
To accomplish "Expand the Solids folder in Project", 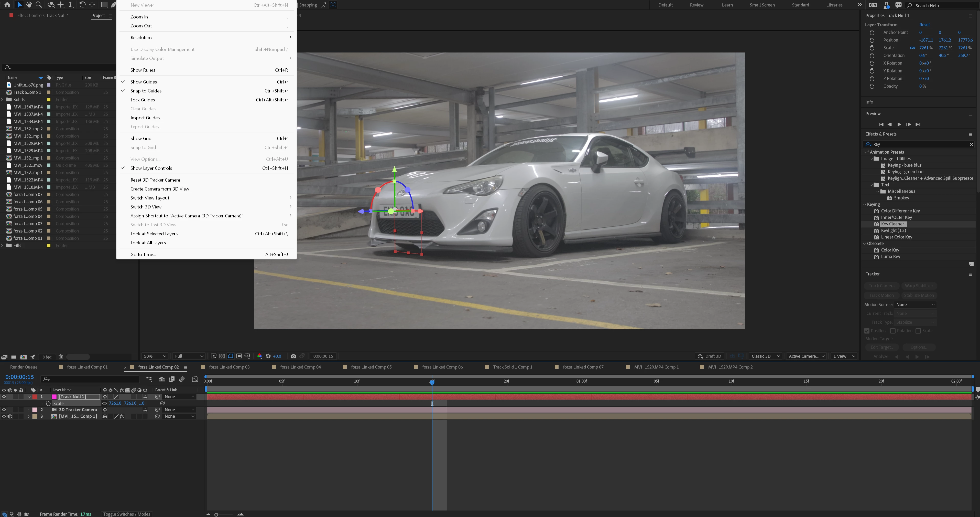I will [x=3, y=100].
